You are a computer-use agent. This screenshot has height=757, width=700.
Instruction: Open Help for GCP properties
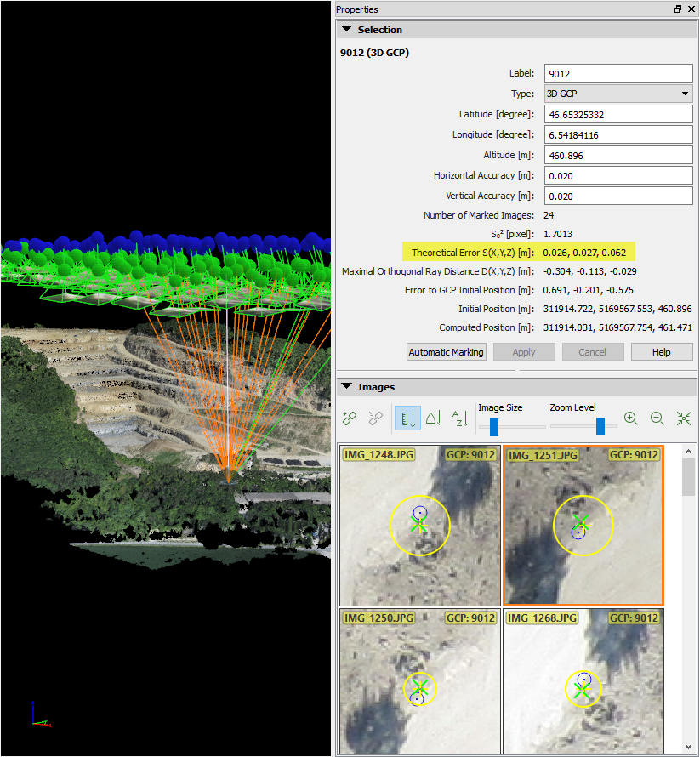pos(661,352)
